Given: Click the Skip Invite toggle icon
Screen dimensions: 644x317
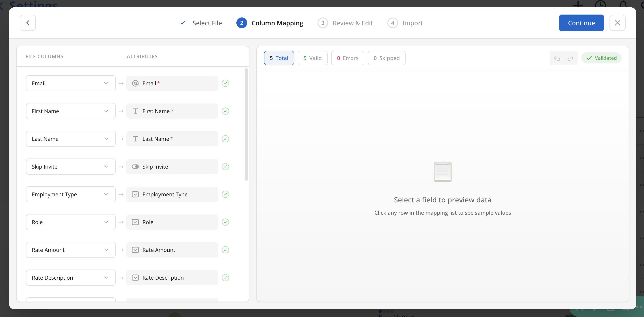Looking at the screenshot, I should coord(135,167).
